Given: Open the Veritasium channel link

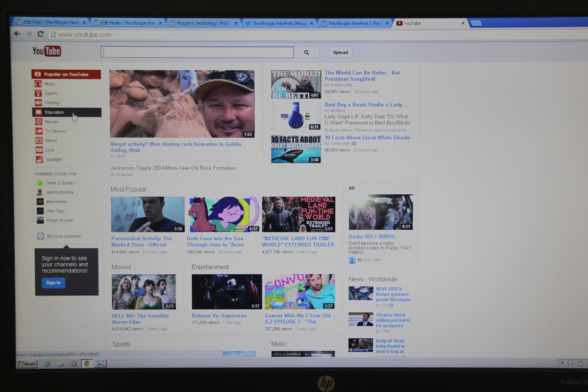Looking at the screenshot, I should point(340,143).
